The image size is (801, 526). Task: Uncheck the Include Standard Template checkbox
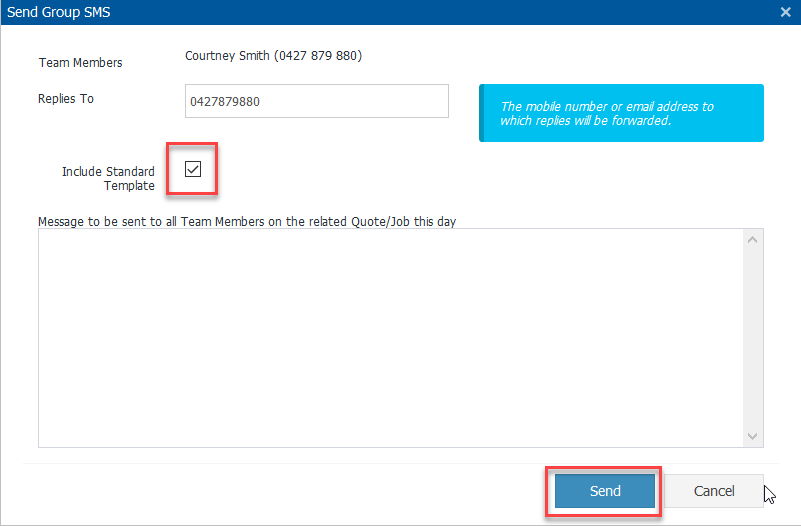tap(193, 169)
